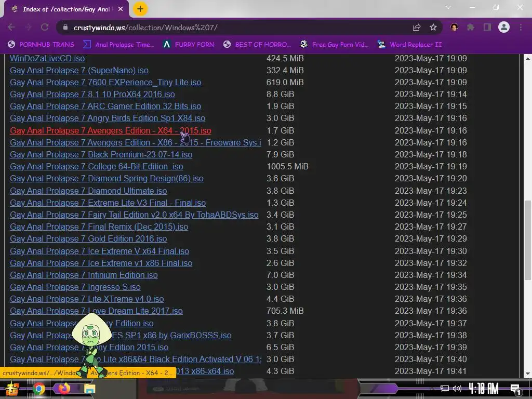Open the FURRY PORN bookmark
Image resolution: width=532 pixels, height=399 pixels.
point(189,45)
